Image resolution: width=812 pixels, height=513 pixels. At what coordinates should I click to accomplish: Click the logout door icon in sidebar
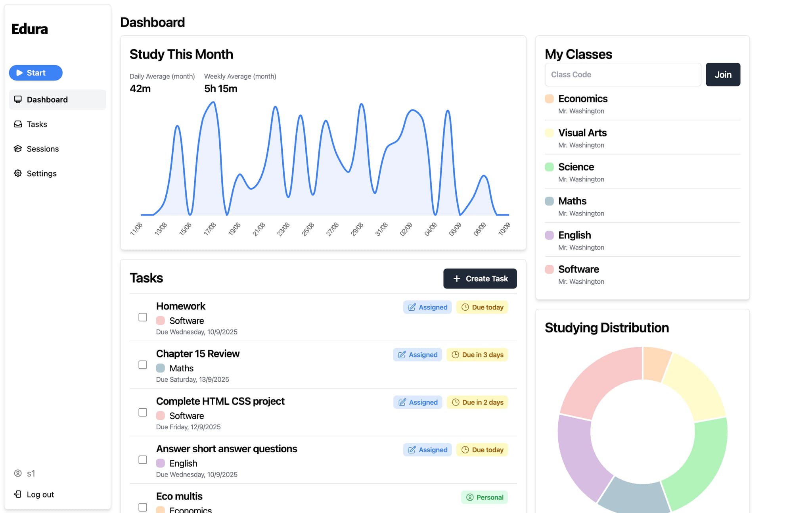tap(18, 494)
